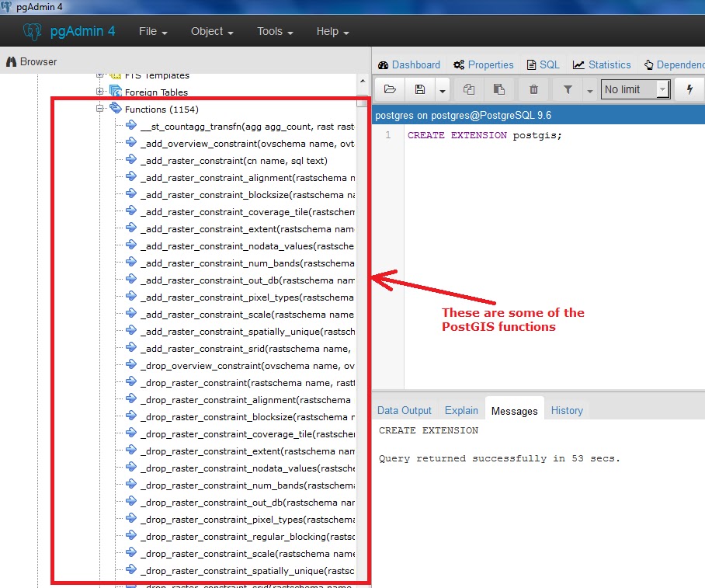Image resolution: width=705 pixels, height=588 pixels.
Task: Switch to the SQL tab
Action: 544,64
